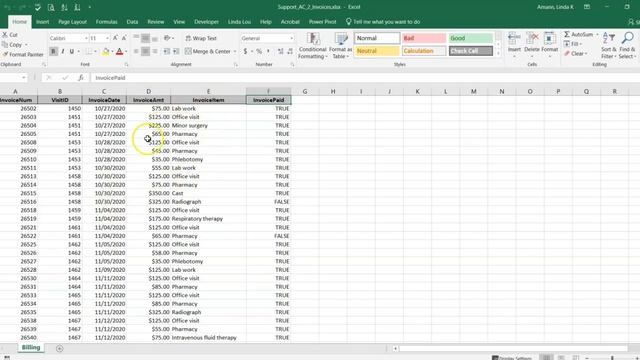Open Find & Select menu

pyautogui.click(x=628, y=45)
